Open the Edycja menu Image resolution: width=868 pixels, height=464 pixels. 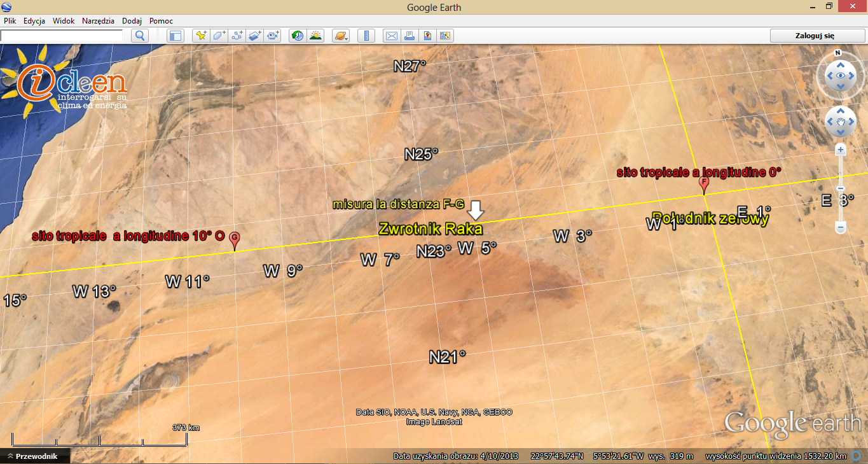pyautogui.click(x=34, y=21)
